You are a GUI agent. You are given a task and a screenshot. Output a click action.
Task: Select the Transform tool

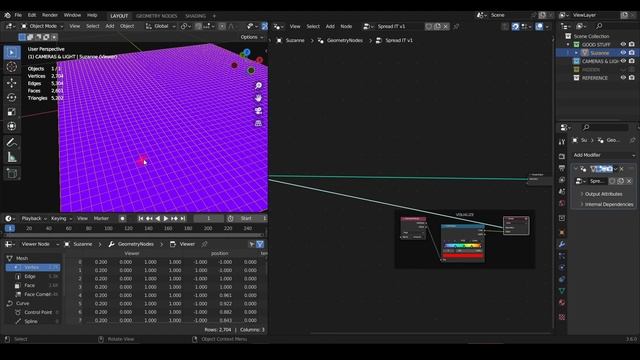pos(12,126)
